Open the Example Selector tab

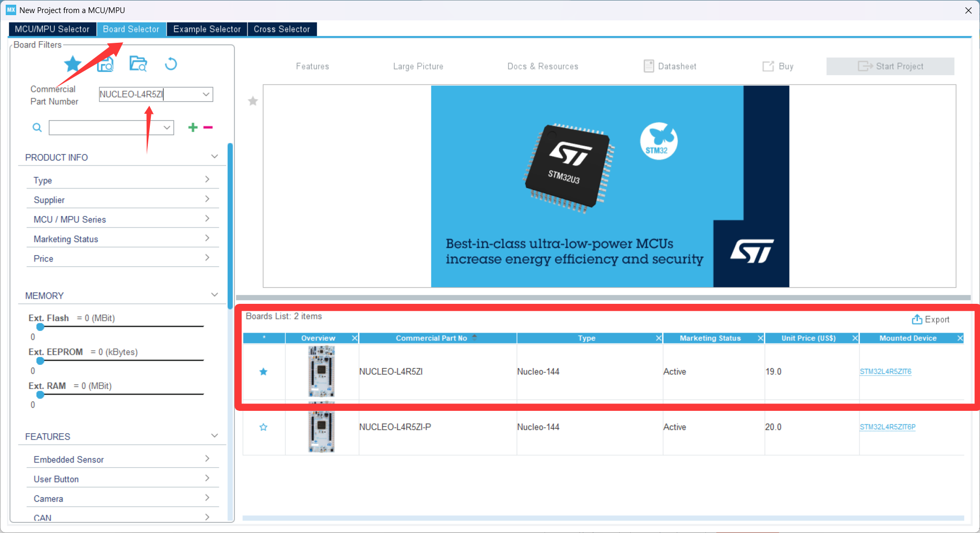pyautogui.click(x=207, y=29)
